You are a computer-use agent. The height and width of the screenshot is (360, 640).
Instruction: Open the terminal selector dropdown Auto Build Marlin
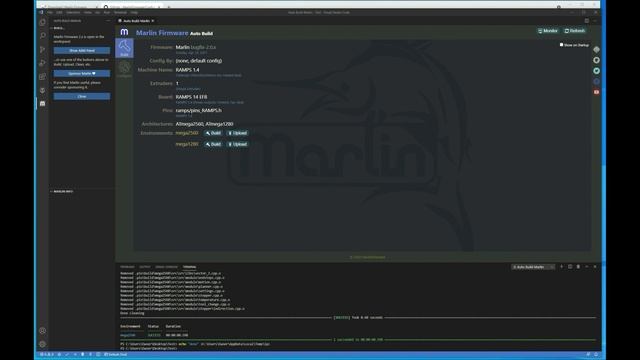click(x=533, y=267)
